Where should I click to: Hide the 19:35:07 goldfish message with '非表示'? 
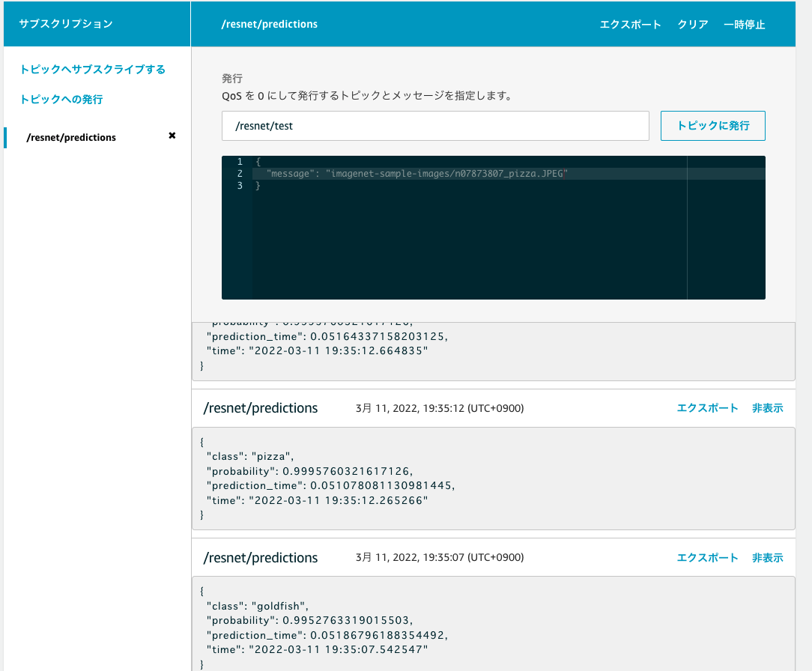[x=768, y=558]
